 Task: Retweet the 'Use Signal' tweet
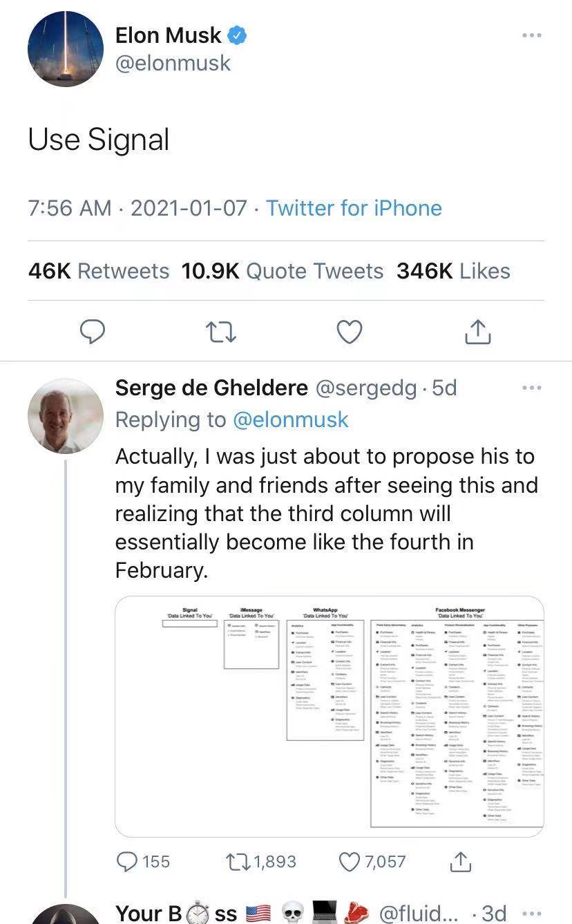point(222,332)
